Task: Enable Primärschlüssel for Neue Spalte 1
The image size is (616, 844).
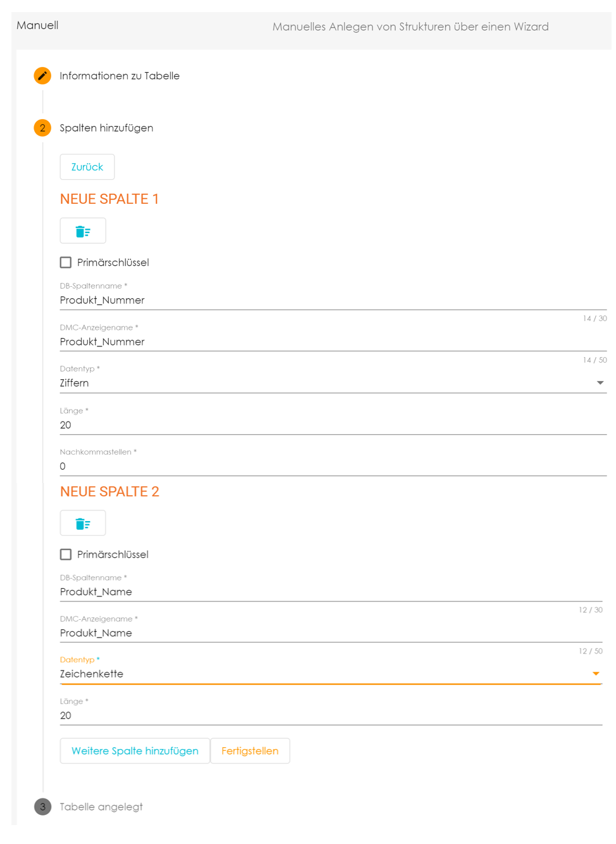Action: (66, 262)
